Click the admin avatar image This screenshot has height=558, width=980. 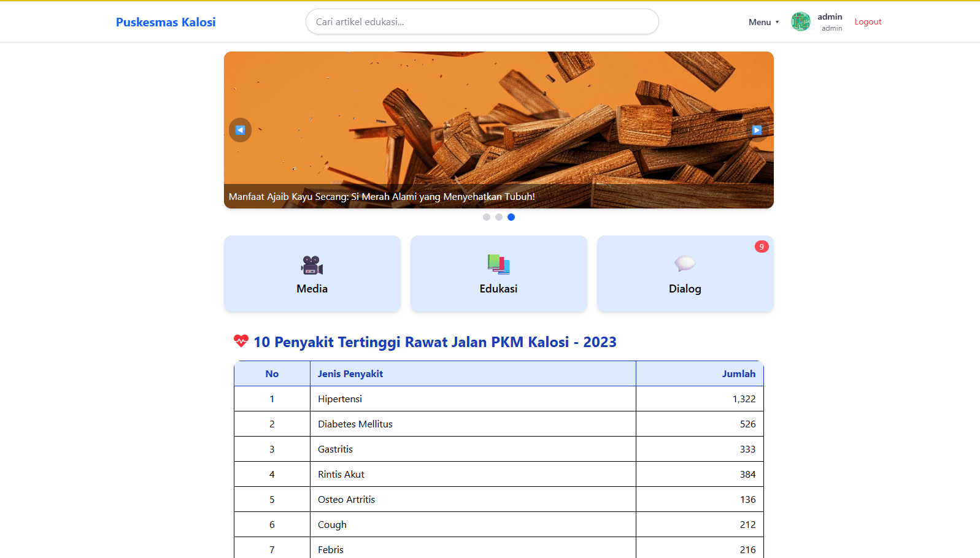[x=800, y=21]
